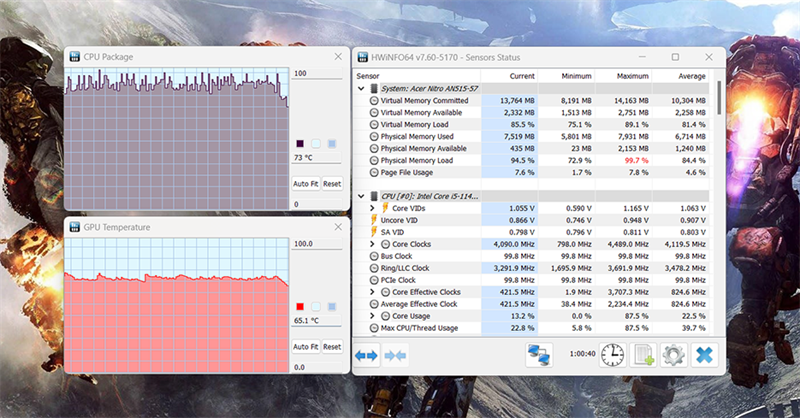Click the clock reset timer icon
The height and width of the screenshot is (418, 800).
coord(612,355)
